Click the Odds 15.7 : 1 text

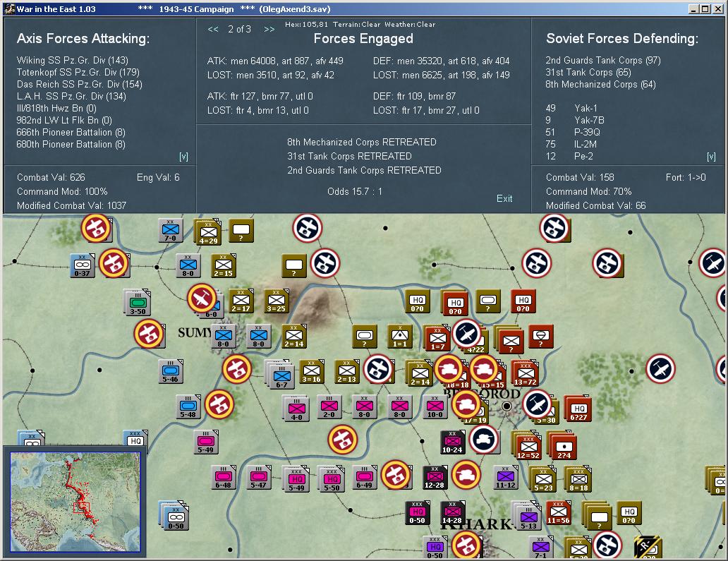point(355,191)
